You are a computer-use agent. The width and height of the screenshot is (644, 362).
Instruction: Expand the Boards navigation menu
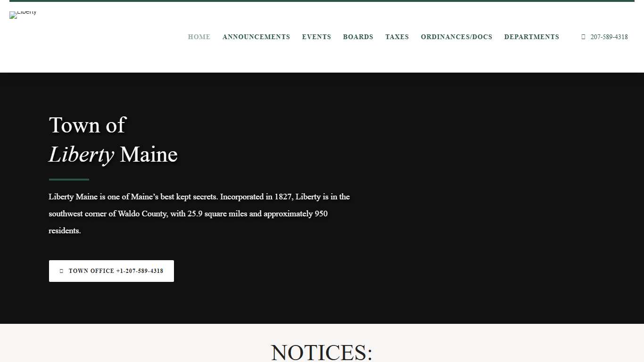click(358, 37)
